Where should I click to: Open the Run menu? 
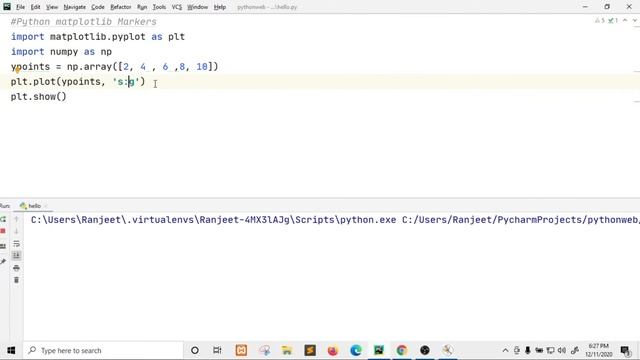coord(142,7)
